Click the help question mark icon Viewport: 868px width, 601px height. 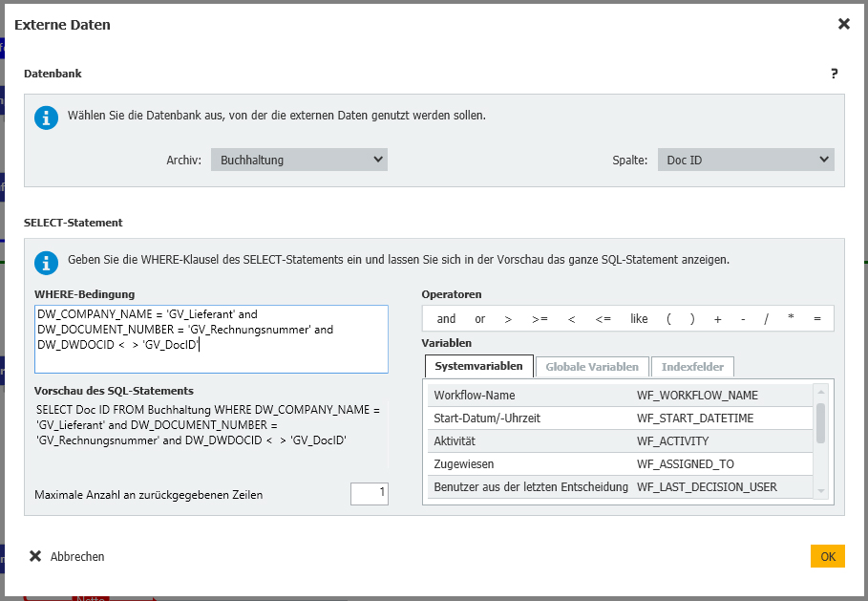834,74
